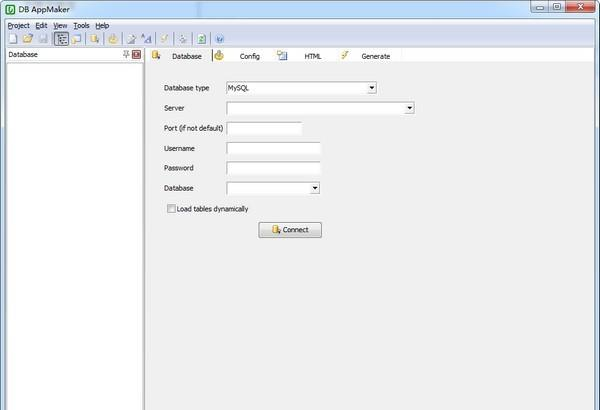Expand the Server combo box
Screen dimensions: 600x410
[x=409, y=108]
